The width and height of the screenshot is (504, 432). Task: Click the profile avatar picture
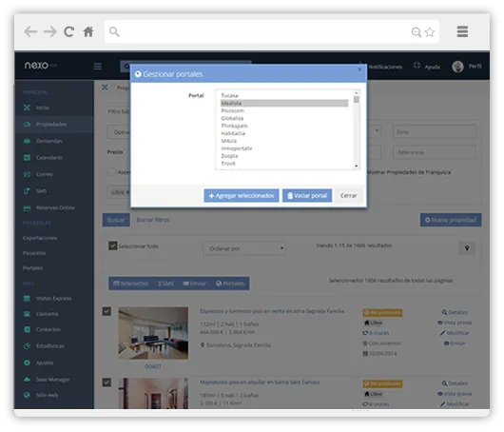pos(457,67)
